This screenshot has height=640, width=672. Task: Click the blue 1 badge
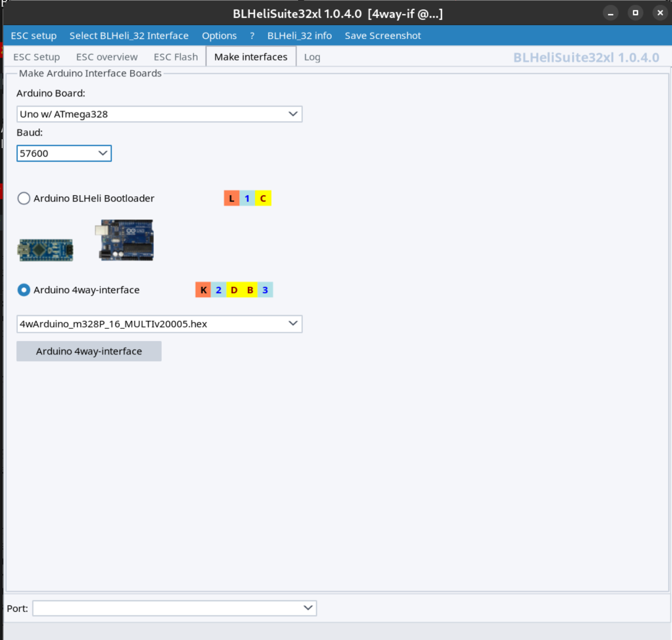pyautogui.click(x=247, y=198)
